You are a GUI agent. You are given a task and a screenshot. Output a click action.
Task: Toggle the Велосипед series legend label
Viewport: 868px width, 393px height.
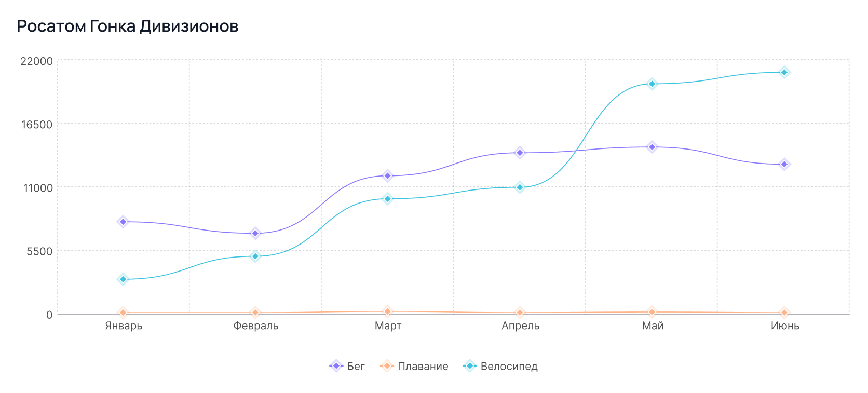tap(509, 366)
